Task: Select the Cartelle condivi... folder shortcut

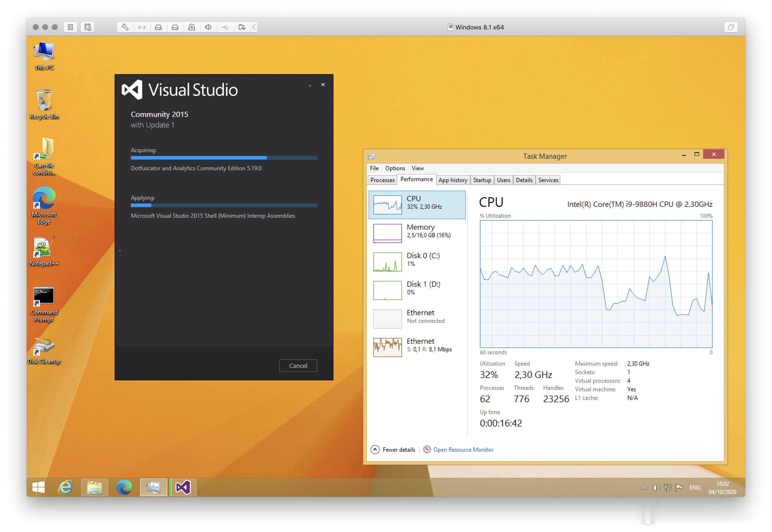Action: tap(44, 157)
